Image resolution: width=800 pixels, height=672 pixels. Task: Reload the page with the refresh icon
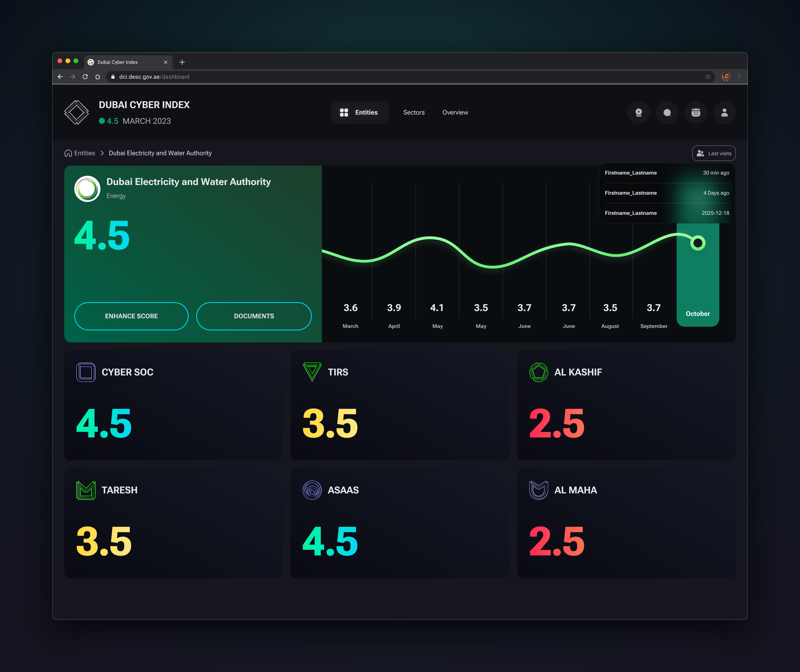point(85,77)
